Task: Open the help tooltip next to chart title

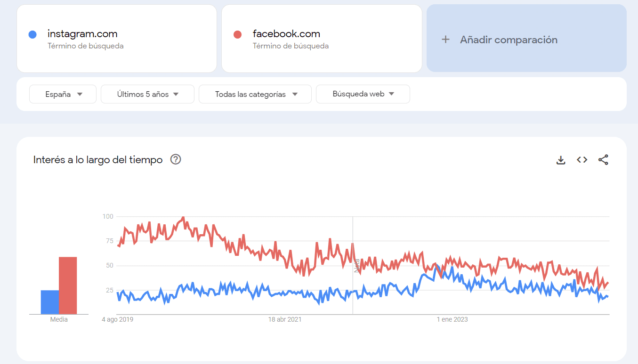Action: (175, 159)
